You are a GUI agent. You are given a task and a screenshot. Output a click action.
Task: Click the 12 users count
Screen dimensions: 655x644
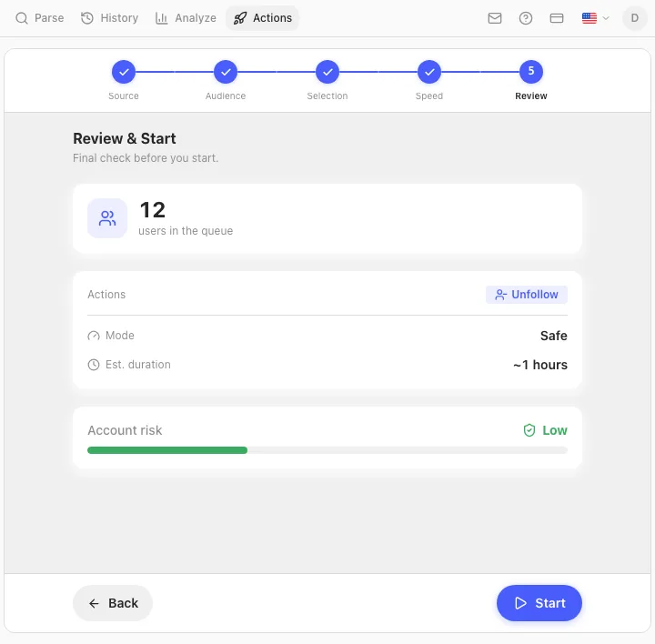153,209
